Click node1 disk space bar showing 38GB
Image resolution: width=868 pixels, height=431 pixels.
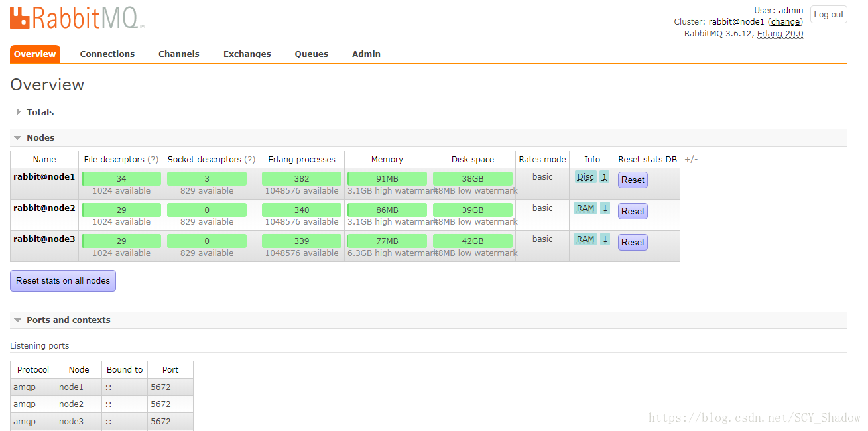tap(473, 179)
